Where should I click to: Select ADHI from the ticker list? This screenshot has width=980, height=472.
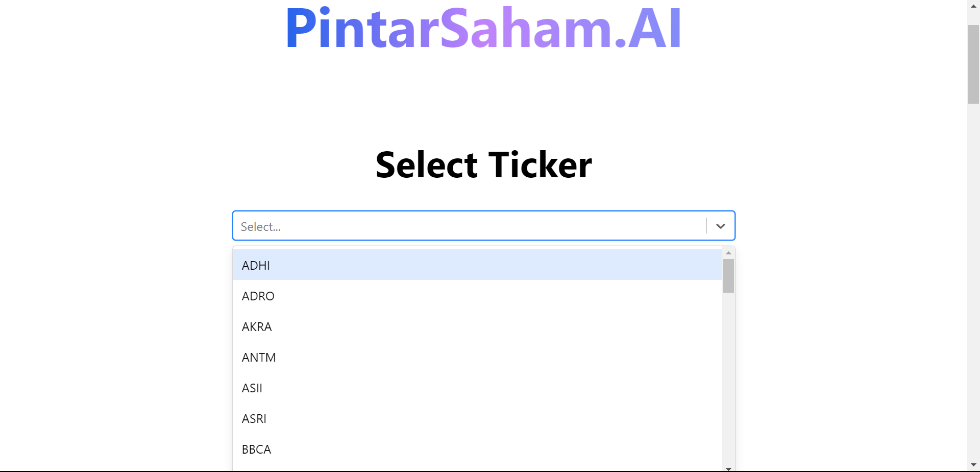coord(256,265)
